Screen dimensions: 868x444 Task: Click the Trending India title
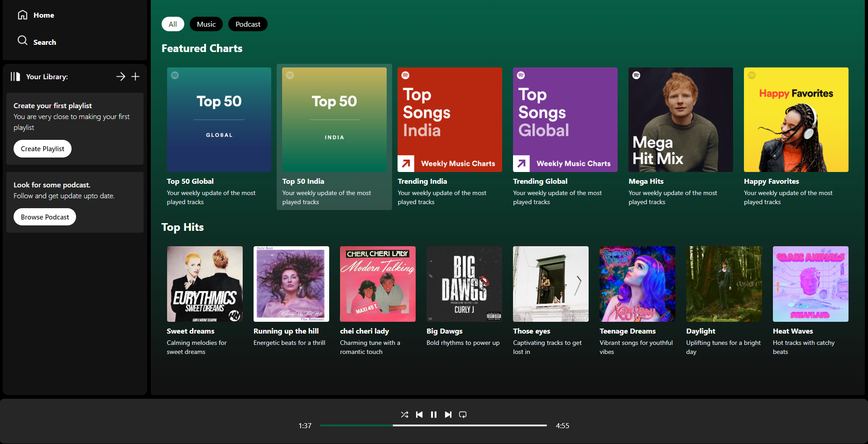click(422, 181)
